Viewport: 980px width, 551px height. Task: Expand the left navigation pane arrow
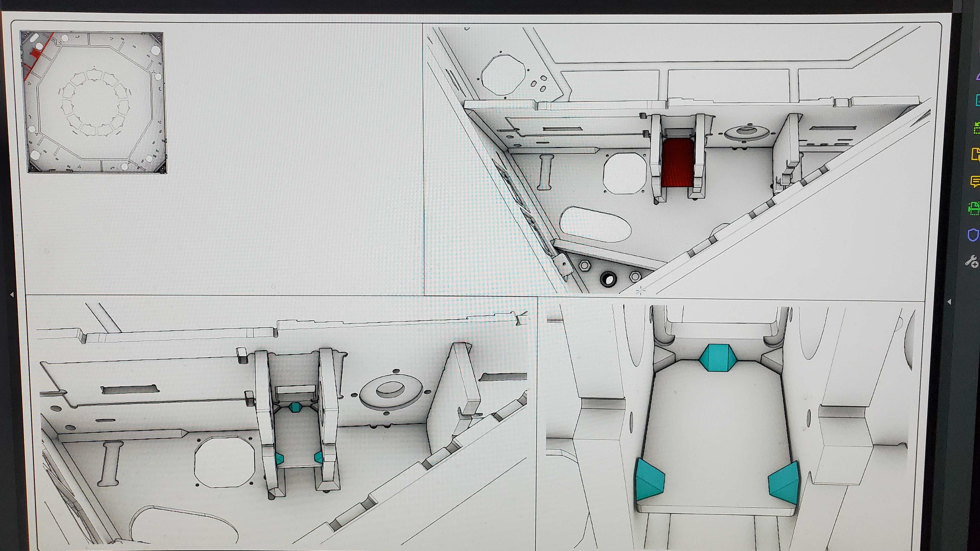coord(12,295)
